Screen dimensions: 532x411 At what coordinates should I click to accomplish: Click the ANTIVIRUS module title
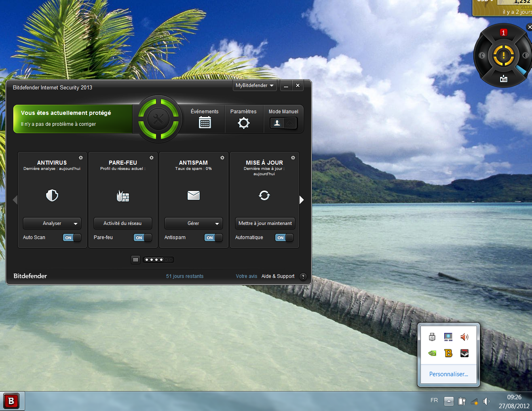tap(52, 163)
